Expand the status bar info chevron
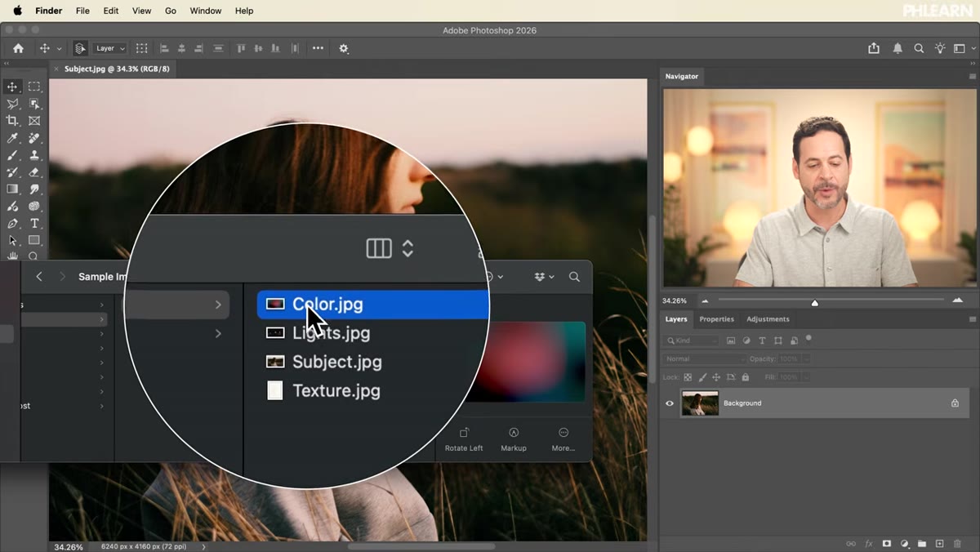Image resolution: width=980 pixels, height=552 pixels. click(x=203, y=546)
